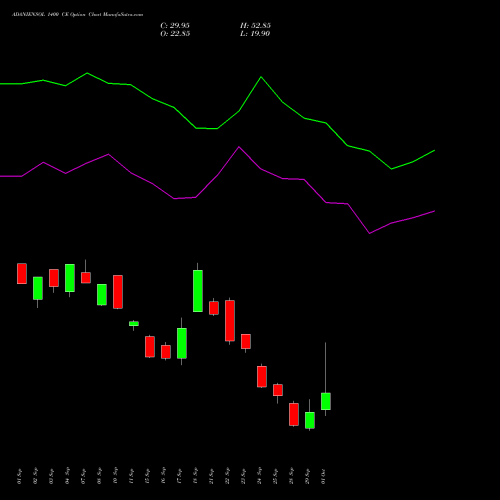Image resolution: width=500 pixels, height=500 pixels.
Task: Select the 01 Sep date axis label
Action: [x=20, y=476]
